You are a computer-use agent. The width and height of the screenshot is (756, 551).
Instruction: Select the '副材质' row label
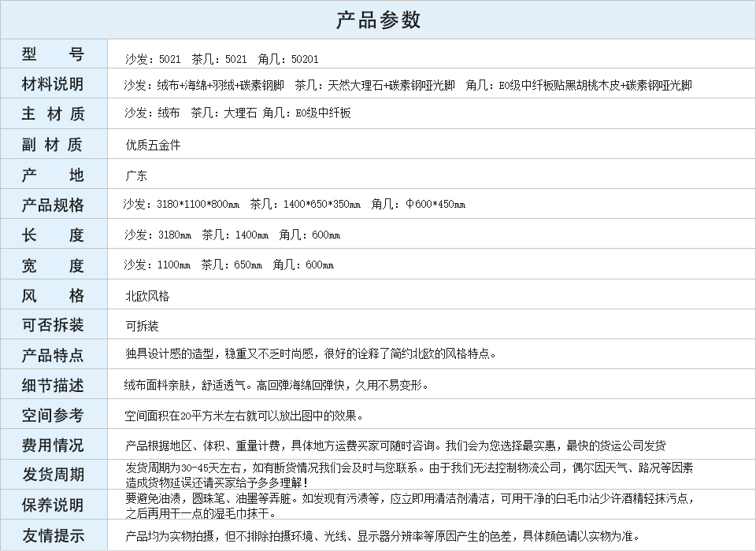(x=53, y=144)
